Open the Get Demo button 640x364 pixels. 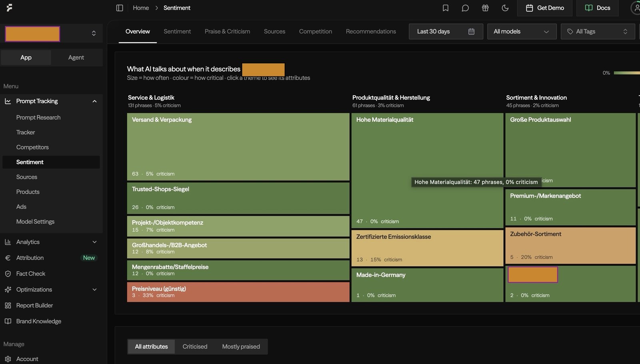[x=545, y=8]
